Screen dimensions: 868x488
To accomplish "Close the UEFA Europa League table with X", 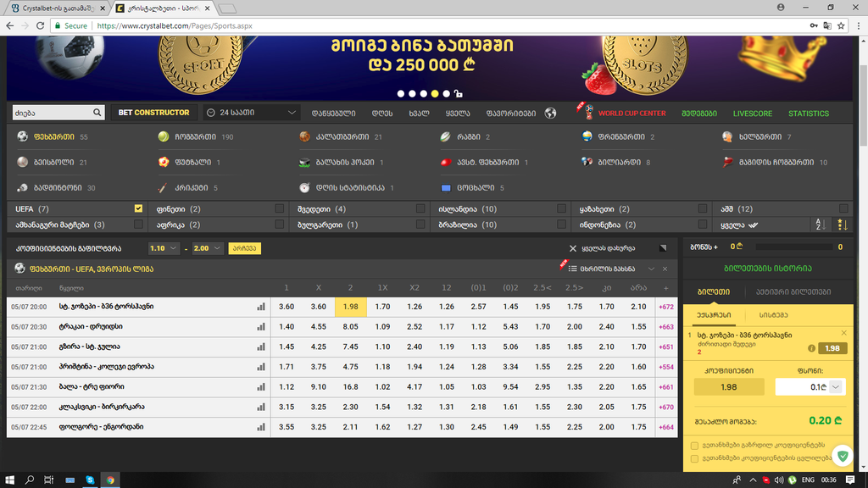I will click(665, 269).
